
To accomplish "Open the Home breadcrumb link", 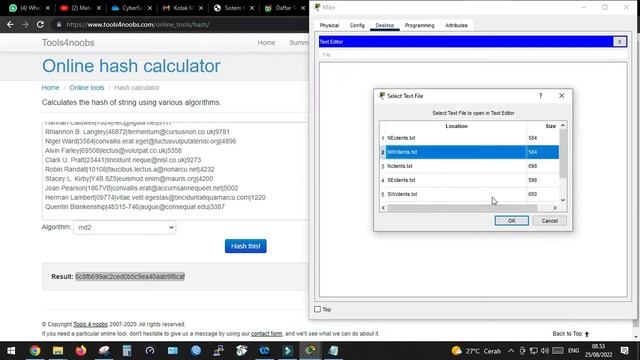I will tap(50, 88).
